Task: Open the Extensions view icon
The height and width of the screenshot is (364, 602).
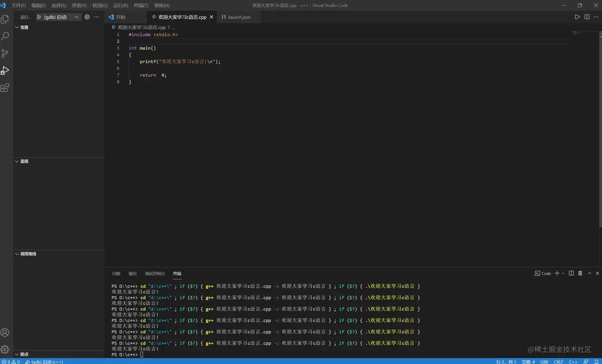Action: pos(5,88)
